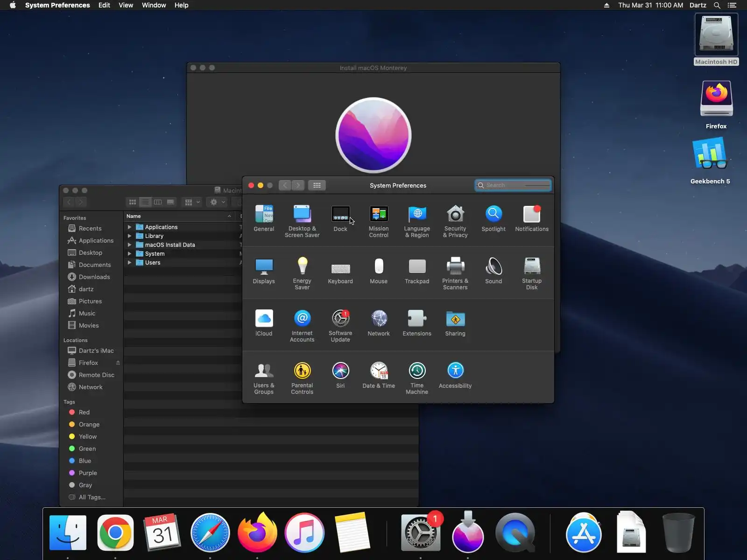This screenshot has width=747, height=560.
Task: Open Date & Time preferences
Action: click(379, 375)
